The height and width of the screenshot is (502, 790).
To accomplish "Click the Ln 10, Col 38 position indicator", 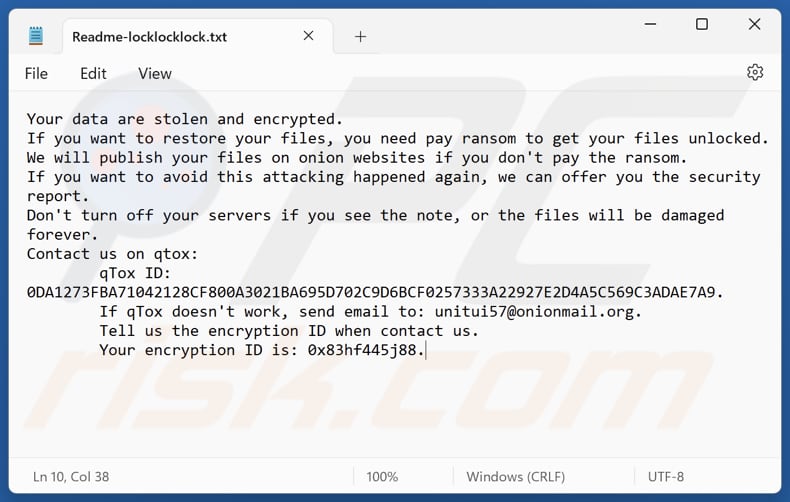I will point(71,477).
